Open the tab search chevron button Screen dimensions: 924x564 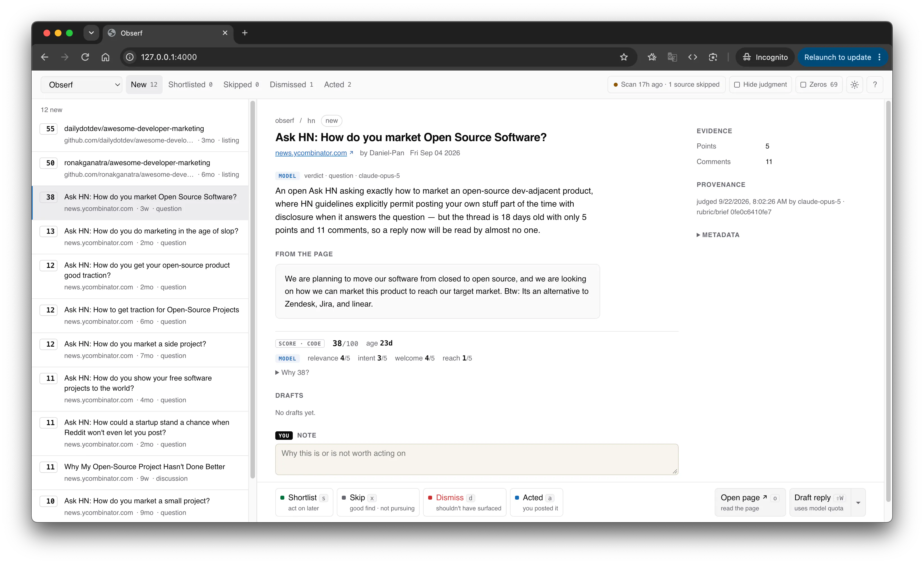91,33
